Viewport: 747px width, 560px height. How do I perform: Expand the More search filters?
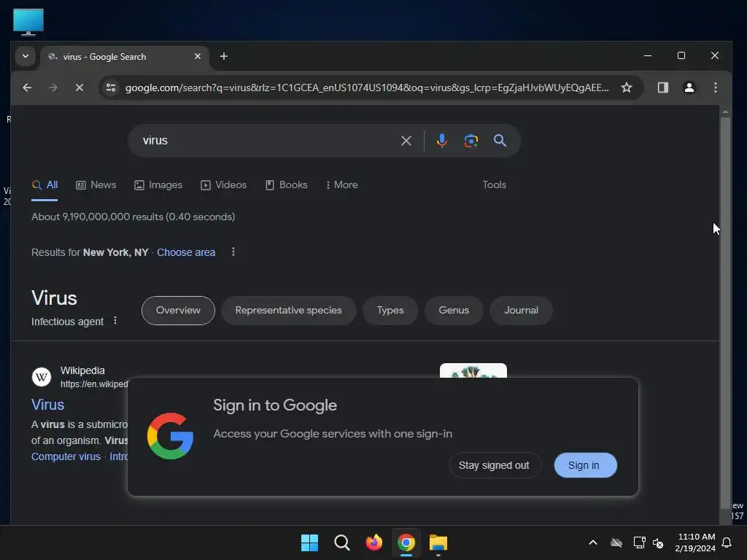tap(341, 184)
